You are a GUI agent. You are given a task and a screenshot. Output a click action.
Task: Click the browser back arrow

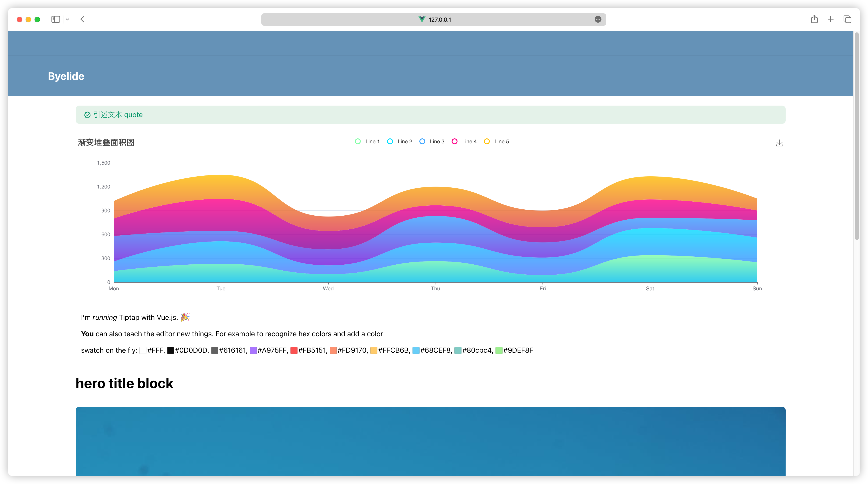(x=83, y=19)
